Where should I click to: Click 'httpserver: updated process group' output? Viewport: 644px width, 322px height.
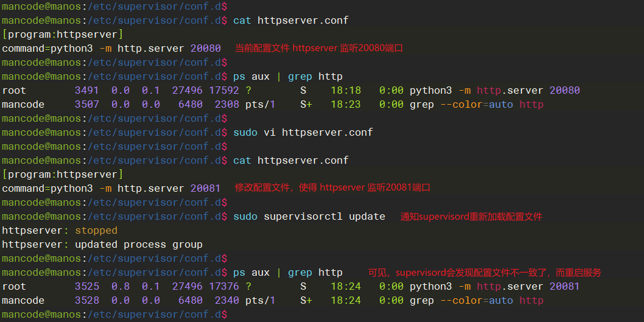click(x=102, y=245)
